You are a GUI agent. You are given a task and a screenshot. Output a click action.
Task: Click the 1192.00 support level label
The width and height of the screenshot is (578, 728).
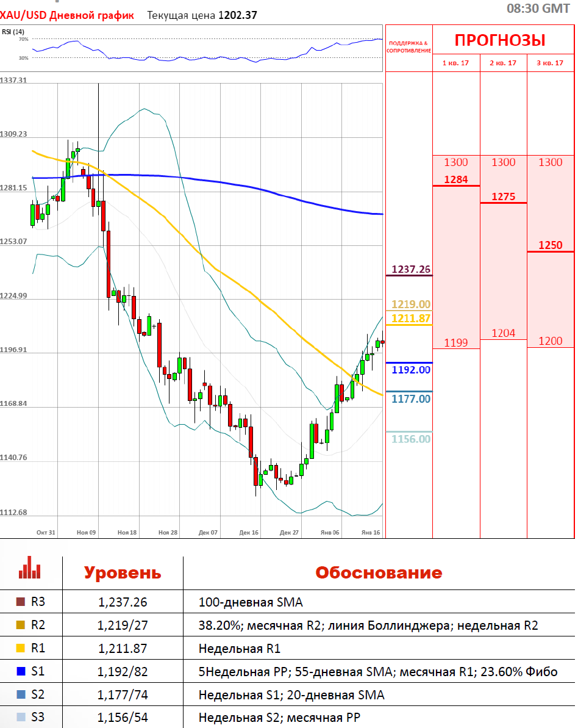tap(411, 370)
